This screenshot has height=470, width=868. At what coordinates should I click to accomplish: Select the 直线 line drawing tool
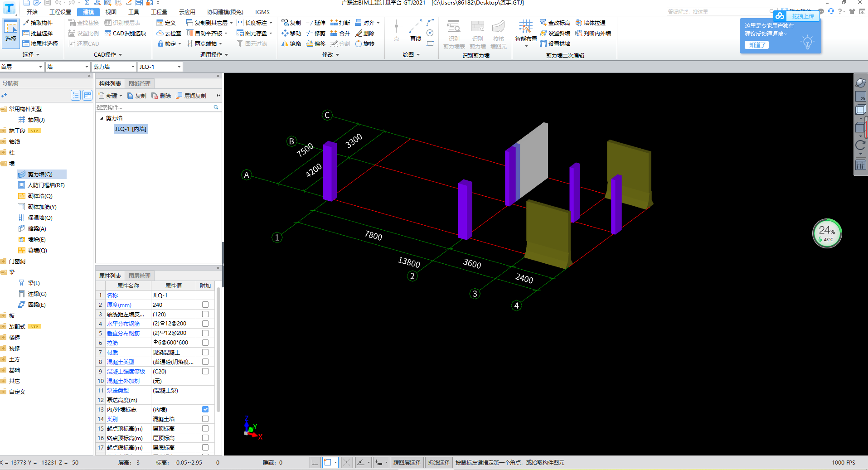point(415,31)
